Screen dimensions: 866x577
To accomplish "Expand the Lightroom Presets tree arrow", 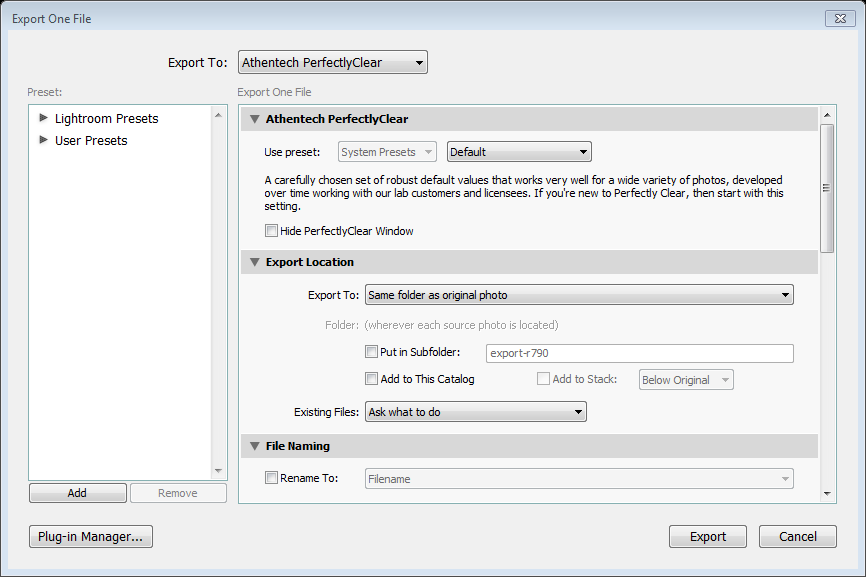I will (x=43, y=118).
